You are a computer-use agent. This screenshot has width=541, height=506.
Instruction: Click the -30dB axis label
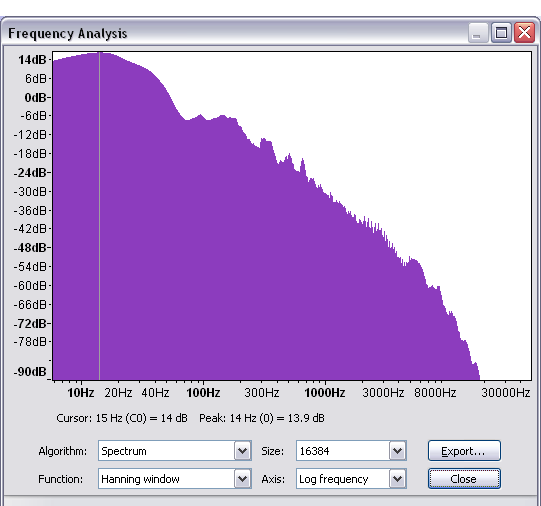30,191
